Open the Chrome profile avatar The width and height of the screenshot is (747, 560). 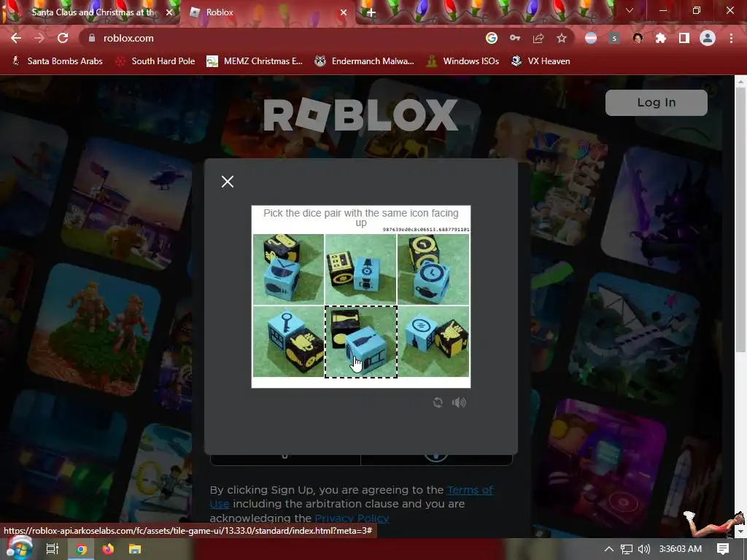tap(708, 38)
